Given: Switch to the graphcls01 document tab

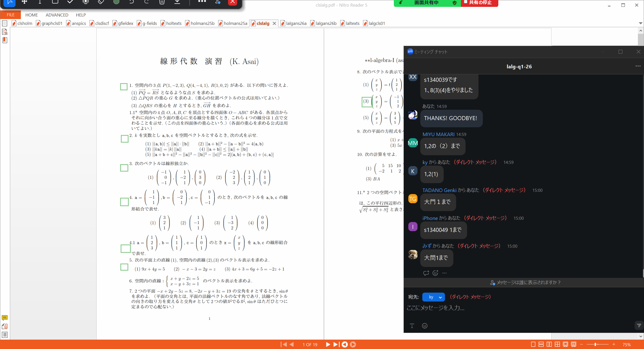Looking at the screenshot, I should pyautogui.click(x=49, y=23).
